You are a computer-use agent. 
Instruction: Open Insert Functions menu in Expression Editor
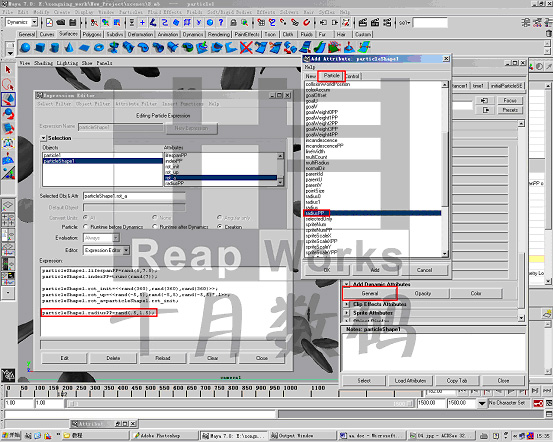coord(182,104)
